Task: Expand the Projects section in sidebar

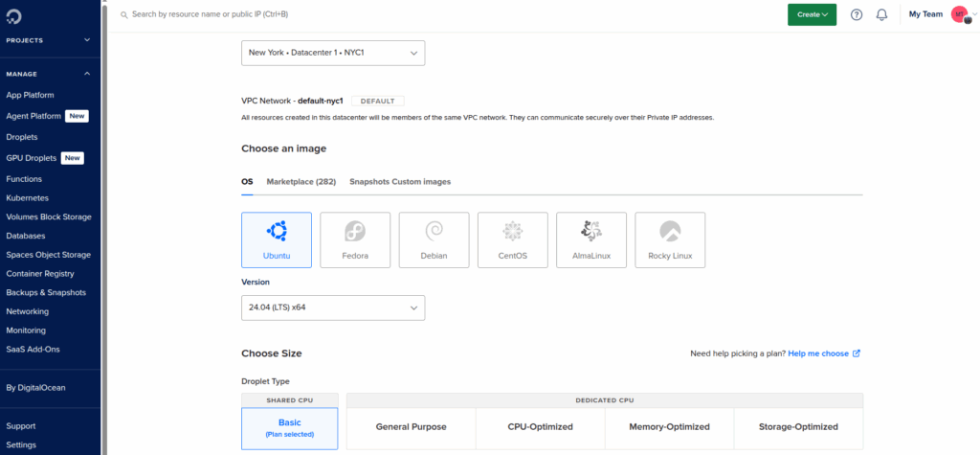Action: click(x=87, y=40)
